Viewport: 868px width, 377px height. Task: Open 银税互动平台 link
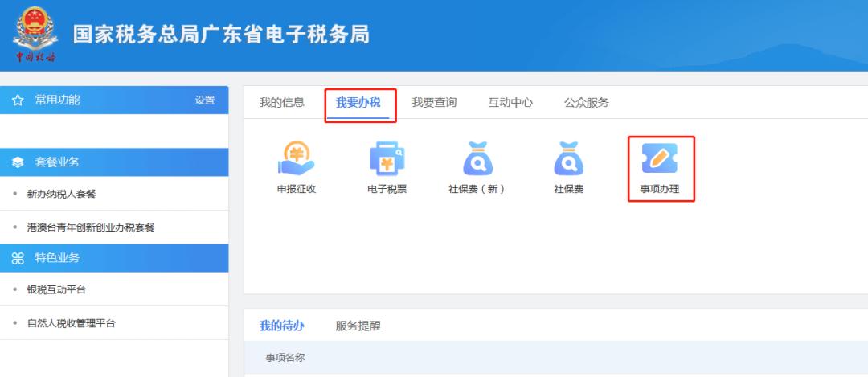click(56, 289)
